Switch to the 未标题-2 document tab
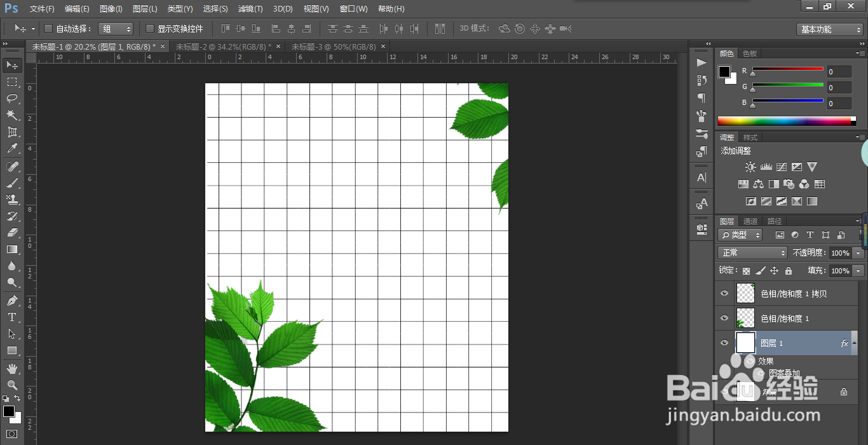The height and width of the screenshot is (445, 868). point(222,46)
